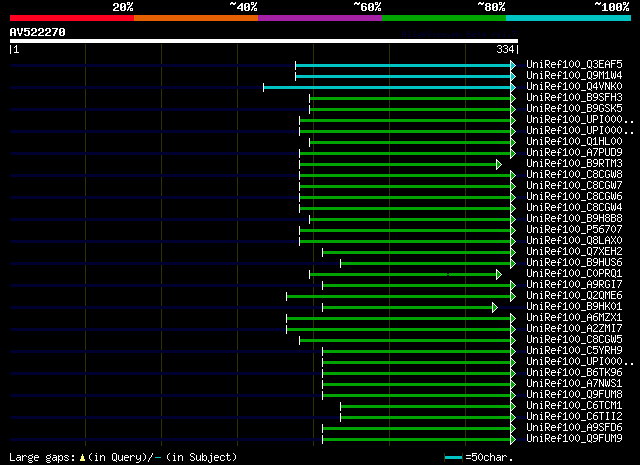The image size is (640, 465).
Task: Open hit UniRef100_Q4VNK0
Action: coord(574,87)
